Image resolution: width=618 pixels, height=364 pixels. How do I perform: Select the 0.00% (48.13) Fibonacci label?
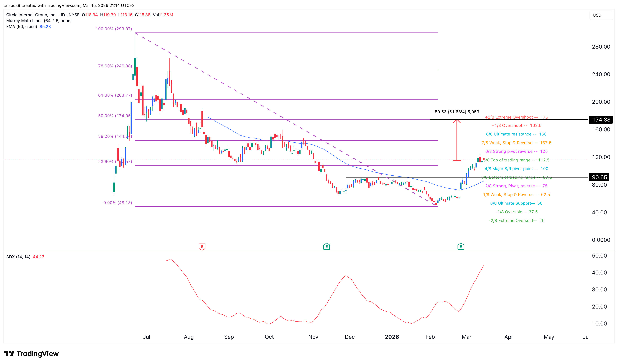point(118,203)
